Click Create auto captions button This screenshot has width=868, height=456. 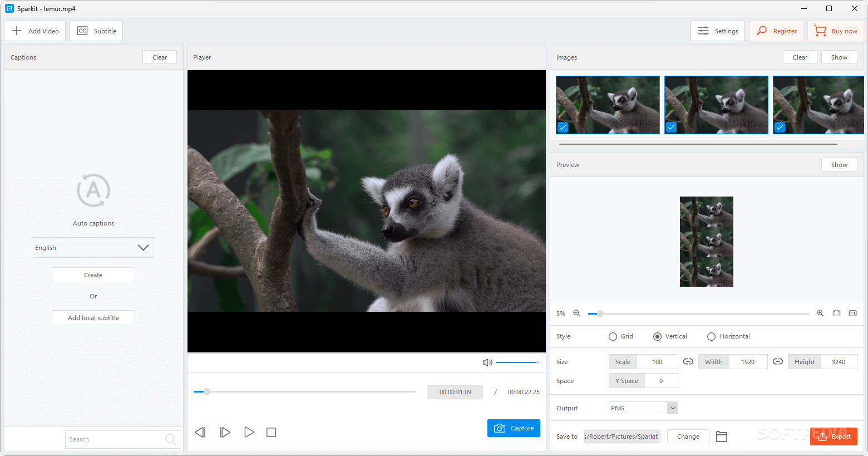(x=93, y=275)
